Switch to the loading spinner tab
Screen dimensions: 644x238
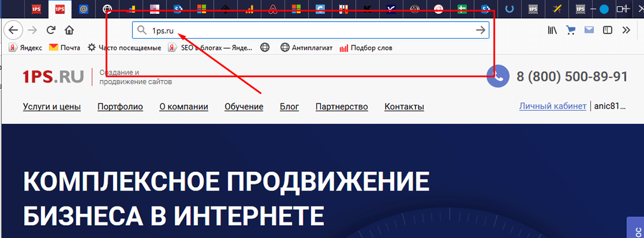[510, 9]
